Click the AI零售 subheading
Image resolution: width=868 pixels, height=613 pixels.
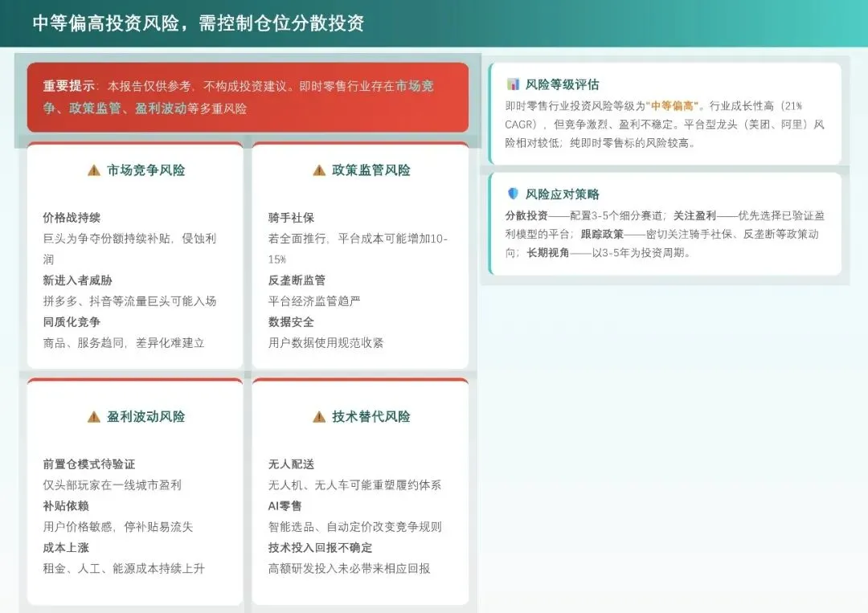pyautogui.click(x=285, y=505)
